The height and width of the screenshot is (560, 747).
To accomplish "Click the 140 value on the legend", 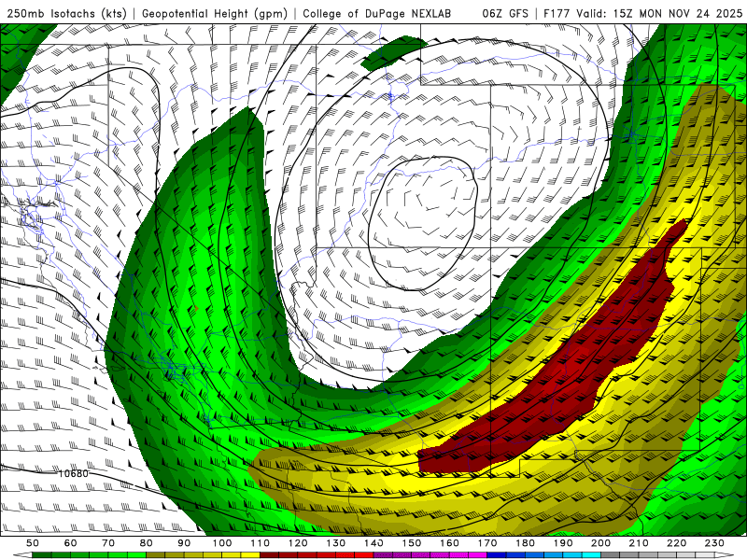I will click(x=374, y=543).
